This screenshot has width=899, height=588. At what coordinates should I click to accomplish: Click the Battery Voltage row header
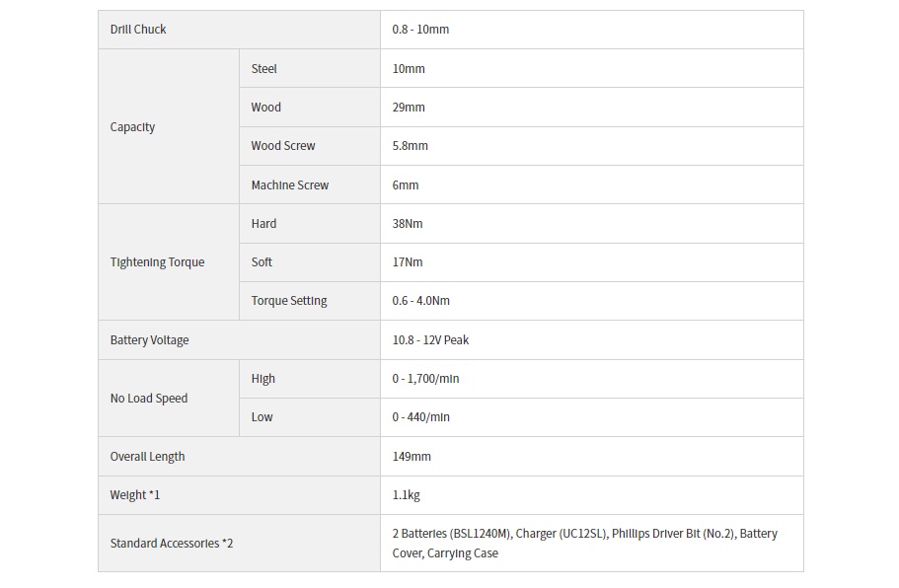click(239, 339)
